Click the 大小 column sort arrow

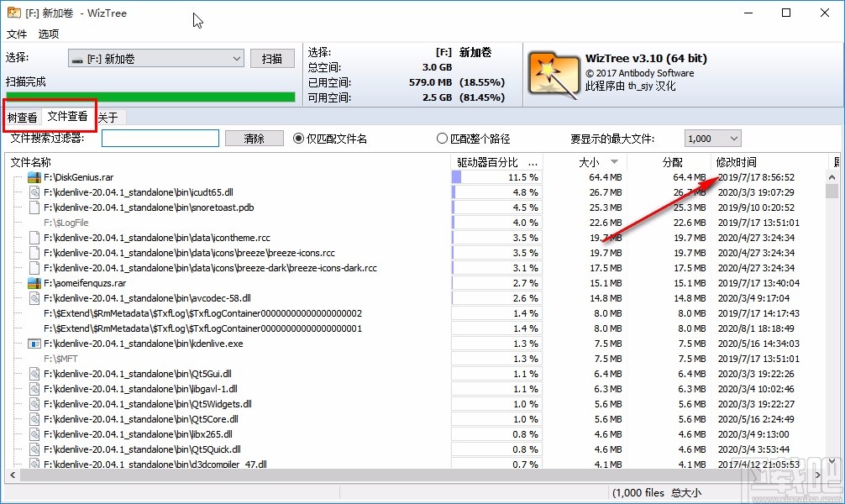[x=614, y=162]
